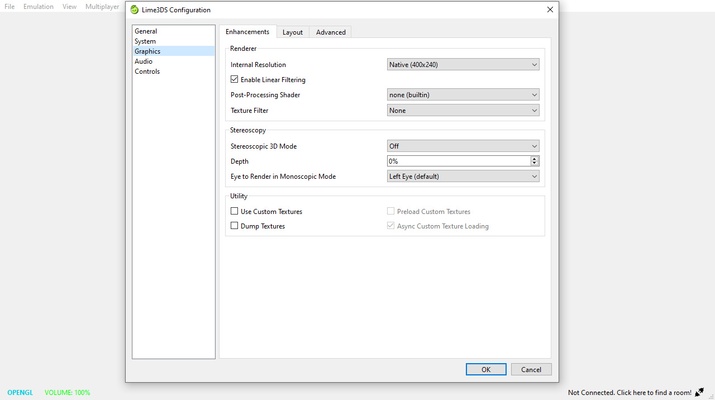
Task: Click the Stereoscopic 3D Mode label
Action: click(x=264, y=146)
